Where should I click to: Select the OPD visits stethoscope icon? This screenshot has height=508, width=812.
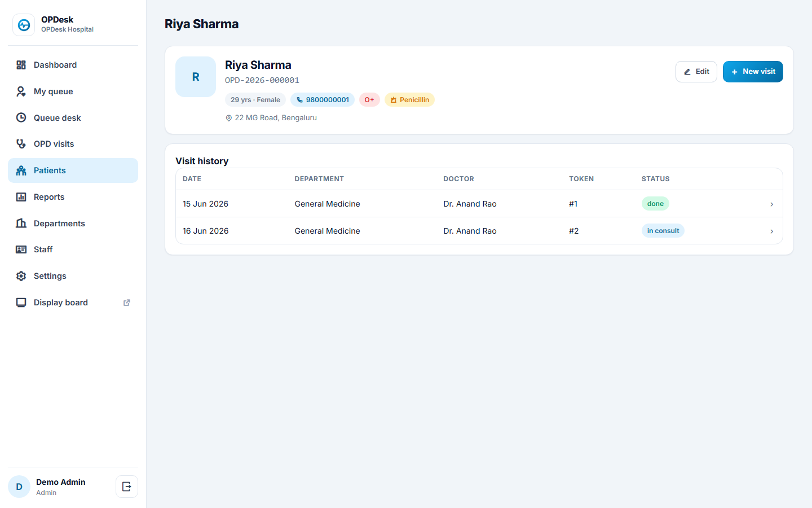[x=21, y=144]
